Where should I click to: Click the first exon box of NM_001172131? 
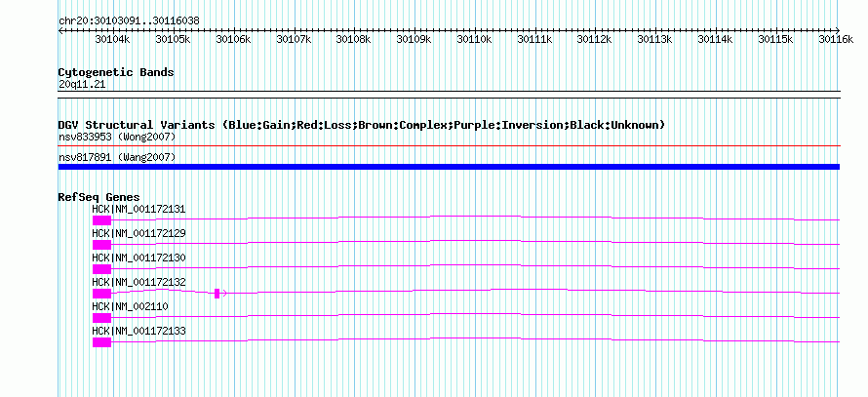click(x=101, y=220)
